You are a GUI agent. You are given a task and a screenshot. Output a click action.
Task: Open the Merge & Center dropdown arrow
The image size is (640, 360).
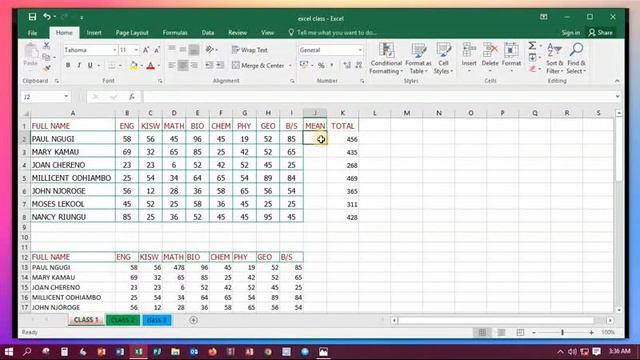point(290,65)
